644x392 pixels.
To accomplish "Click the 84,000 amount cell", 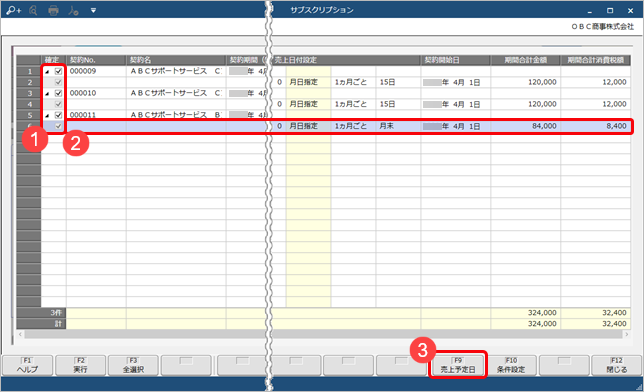I will (x=525, y=126).
